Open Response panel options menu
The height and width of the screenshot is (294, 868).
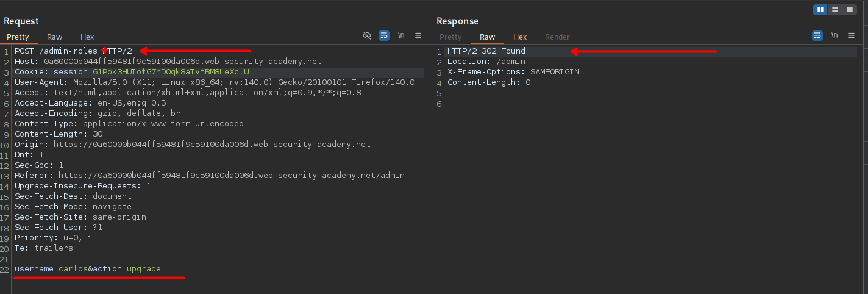(852, 36)
